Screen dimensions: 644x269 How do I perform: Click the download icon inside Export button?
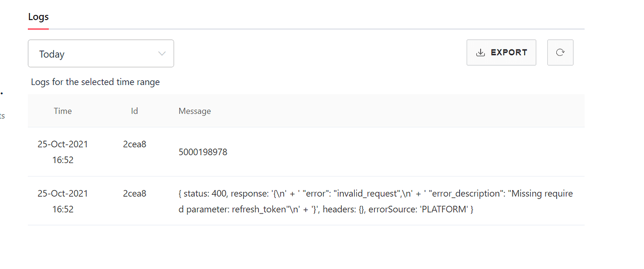pos(480,52)
